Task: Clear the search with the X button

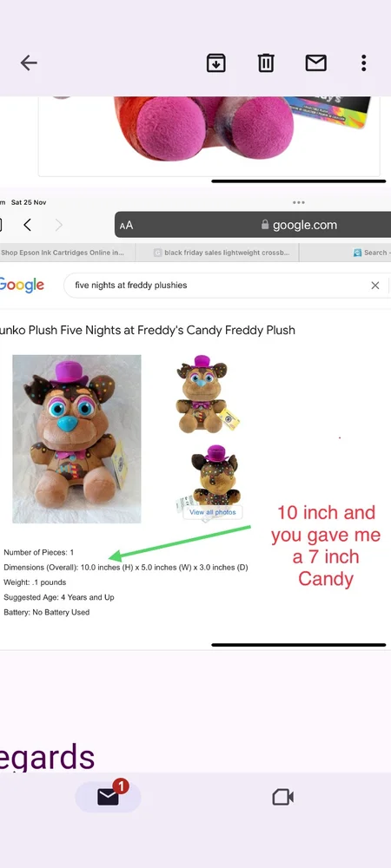Action: coord(375,286)
